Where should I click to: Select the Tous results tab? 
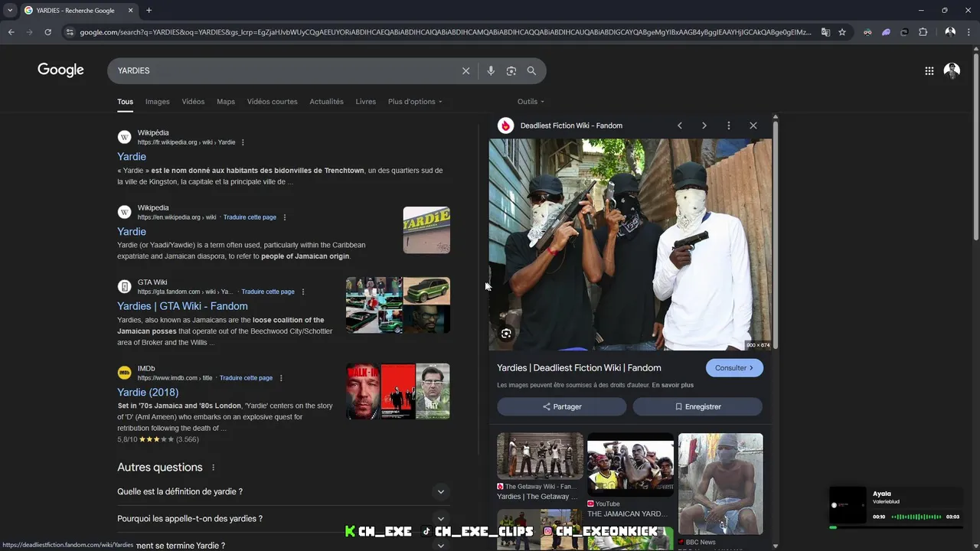pos(125,102)
